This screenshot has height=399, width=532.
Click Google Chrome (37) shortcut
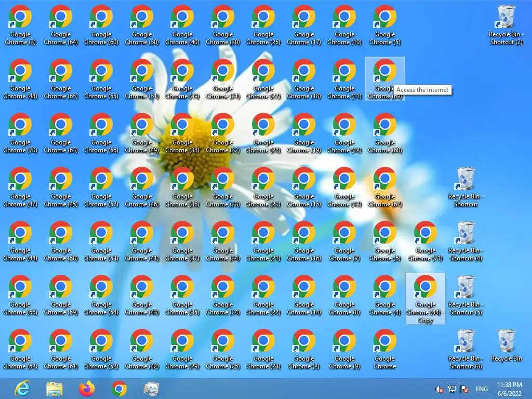point(182,241)
